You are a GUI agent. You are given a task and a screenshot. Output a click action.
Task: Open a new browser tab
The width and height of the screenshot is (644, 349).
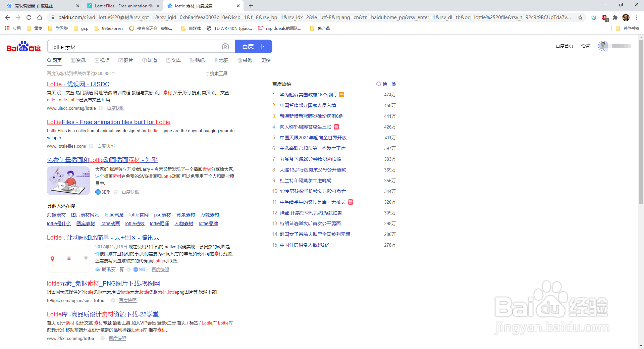coord(251,6)
